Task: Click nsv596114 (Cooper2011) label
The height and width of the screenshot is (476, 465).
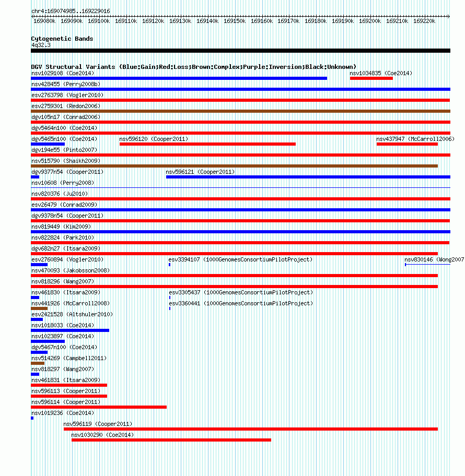Action: [x=66, y=402]
